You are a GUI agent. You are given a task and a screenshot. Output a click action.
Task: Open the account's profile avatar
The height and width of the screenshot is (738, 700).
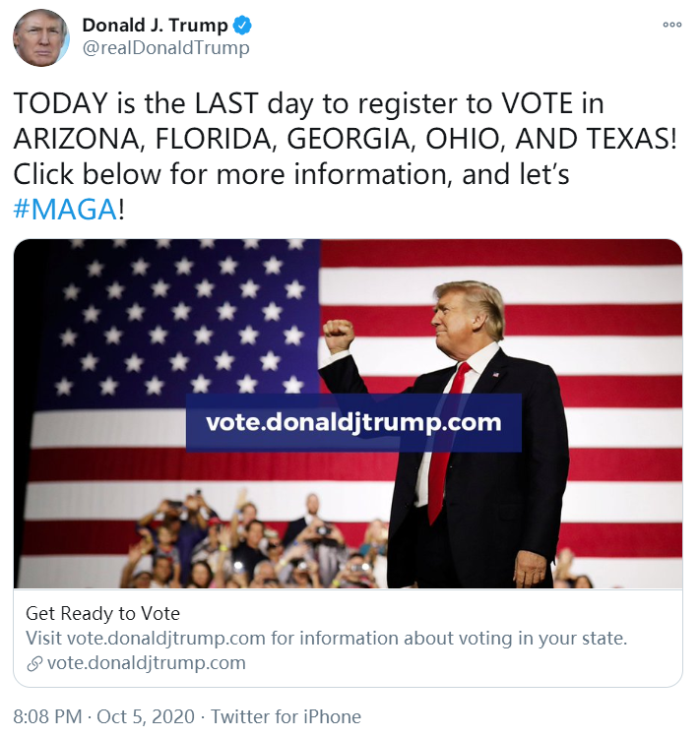point(40,38)
